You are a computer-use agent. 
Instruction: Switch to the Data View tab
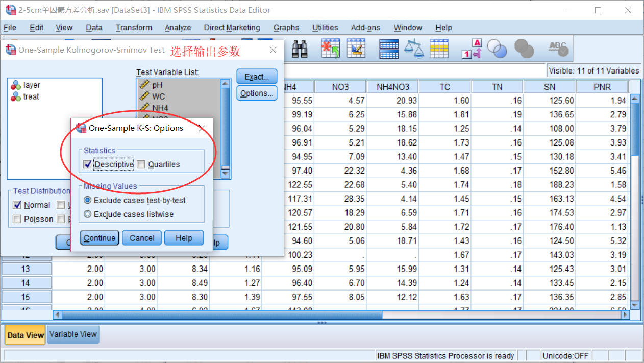point(26,335)
